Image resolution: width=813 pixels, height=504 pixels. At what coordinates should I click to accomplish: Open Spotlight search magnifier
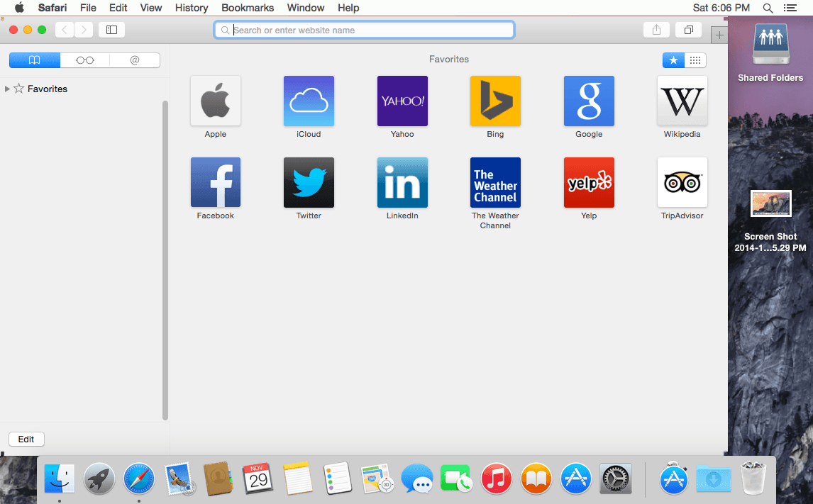click(768, 8)
